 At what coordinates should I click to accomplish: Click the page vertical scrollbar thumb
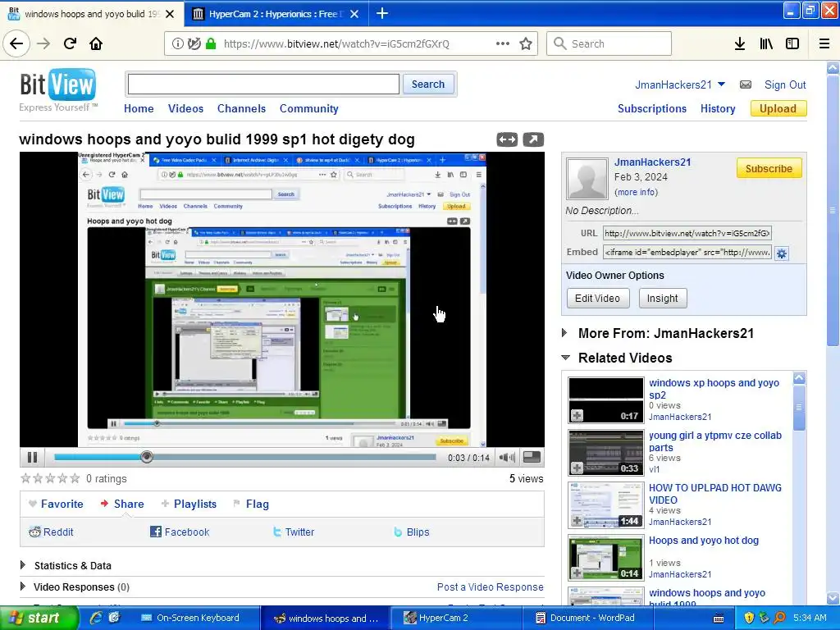pyautogui.click(x=833, y=209)
